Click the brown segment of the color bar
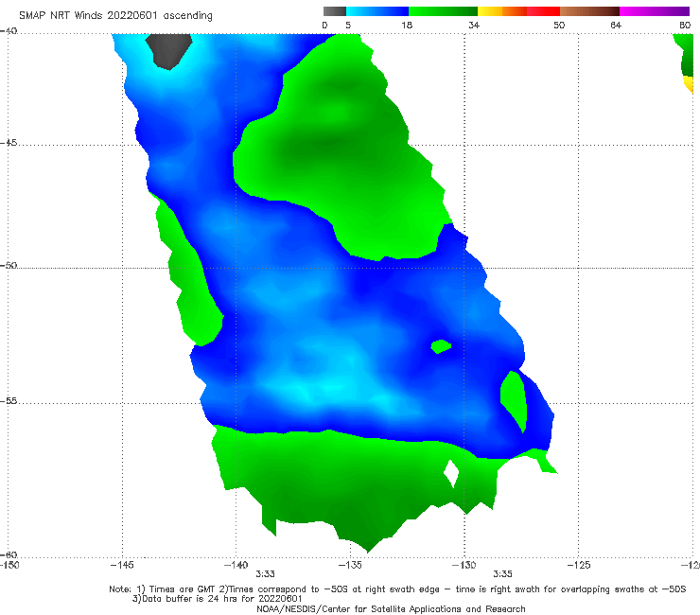The width and height of the screenshot is (700, 615). point(589,11)
